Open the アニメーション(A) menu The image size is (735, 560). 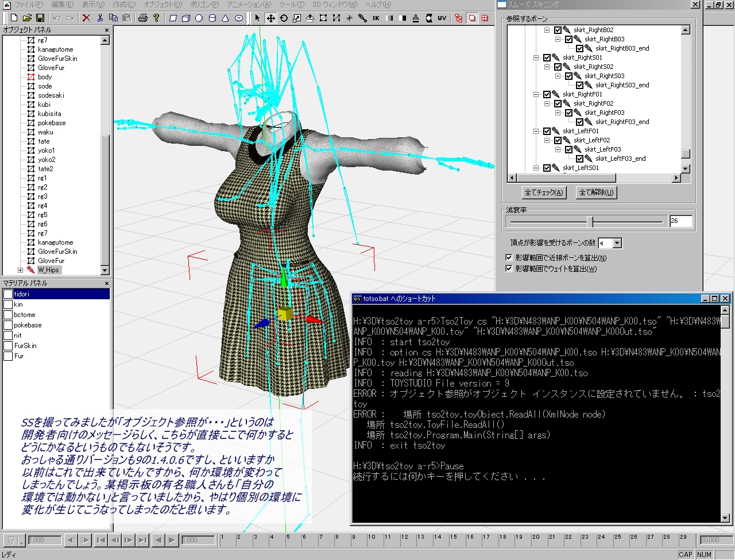(249, 5)
